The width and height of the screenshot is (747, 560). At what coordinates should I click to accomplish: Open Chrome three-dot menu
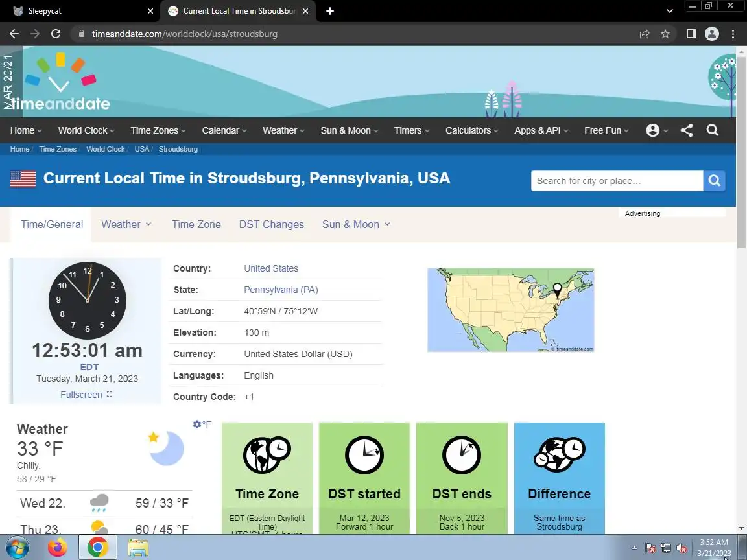[x=733, y=34]
